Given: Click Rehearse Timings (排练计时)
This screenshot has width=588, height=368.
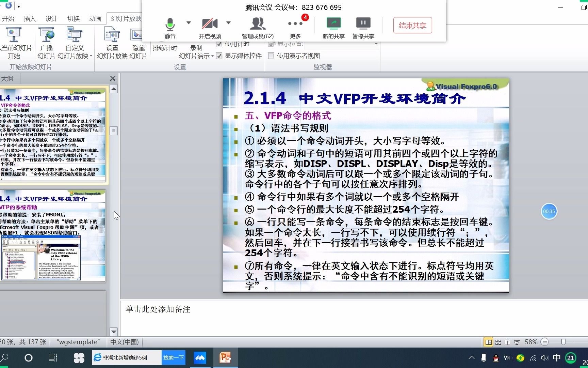Looking at the screenshot, I should pos(165,48).
